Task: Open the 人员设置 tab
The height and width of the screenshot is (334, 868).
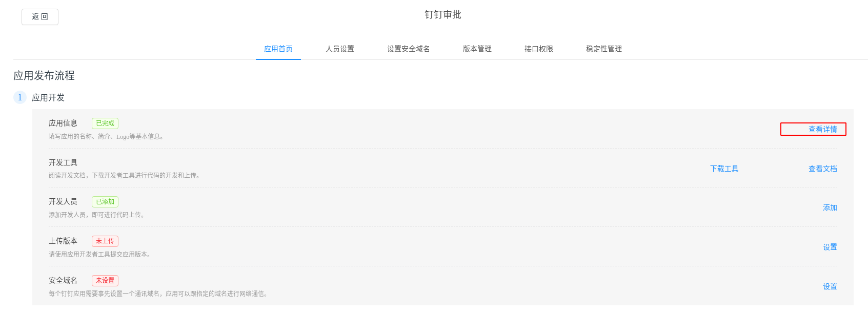Action: pos(340,49)
